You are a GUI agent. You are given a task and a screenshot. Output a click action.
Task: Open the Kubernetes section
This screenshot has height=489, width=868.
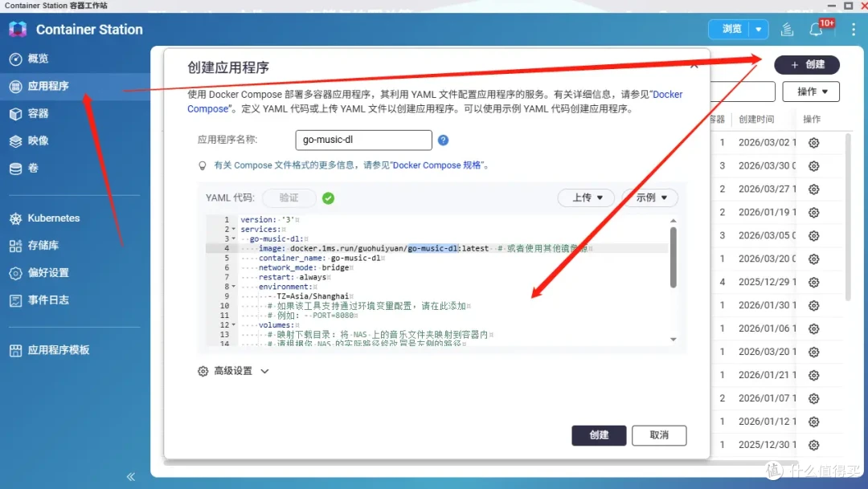[53, 218]
